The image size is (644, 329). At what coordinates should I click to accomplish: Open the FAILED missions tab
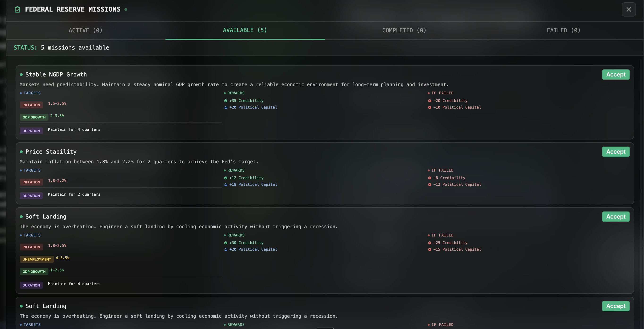(x=563, y=30)
